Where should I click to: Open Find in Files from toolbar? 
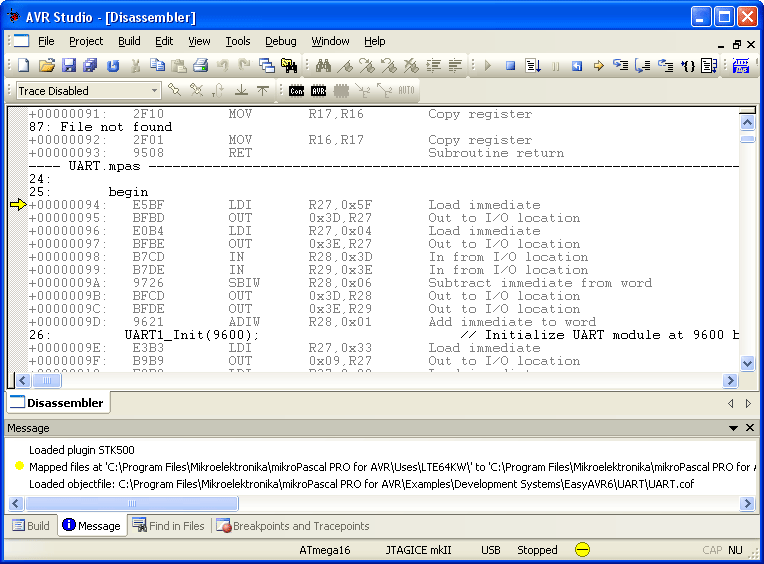[x=289, y=65]
